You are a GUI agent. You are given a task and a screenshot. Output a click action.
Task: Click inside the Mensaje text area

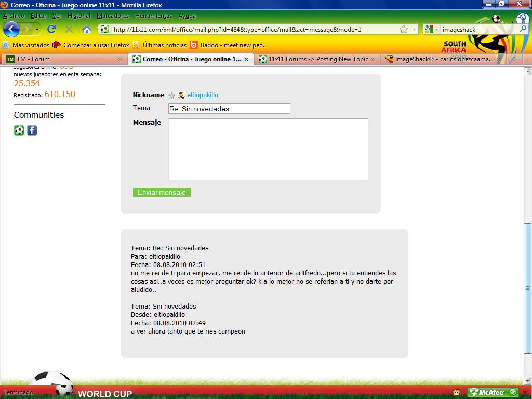point(268,149)
